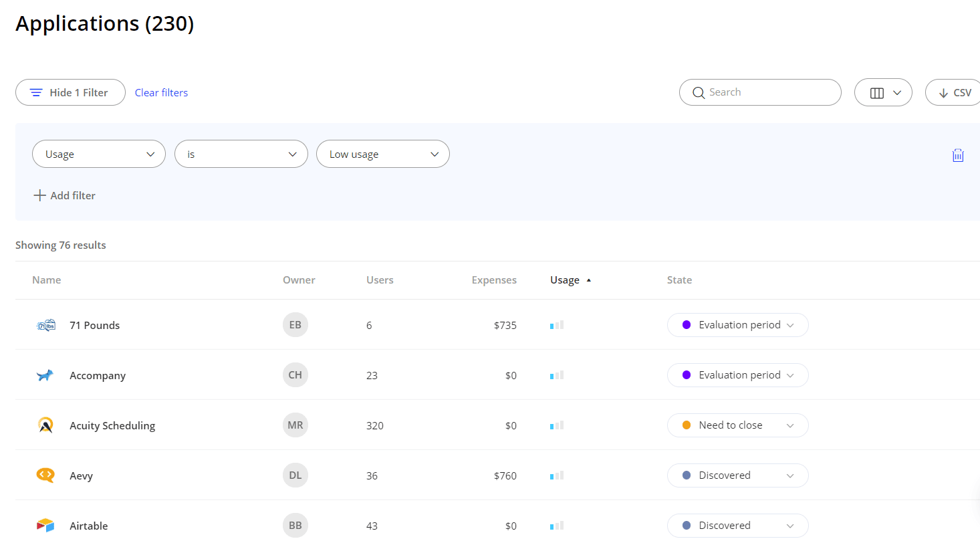Click the Accompany rocket logo
The width and height of the screenshot is (980, 539).
click(44, 375)
